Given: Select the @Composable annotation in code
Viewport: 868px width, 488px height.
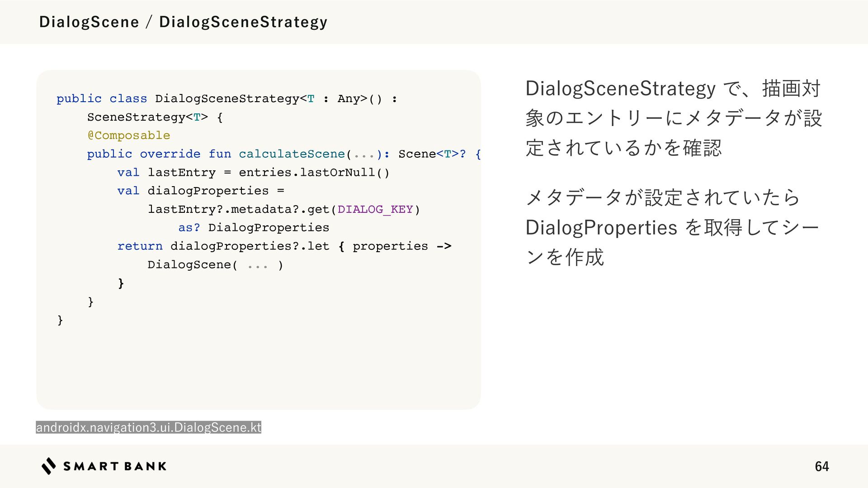Looking at the screenshot, I should coord(129,136).
